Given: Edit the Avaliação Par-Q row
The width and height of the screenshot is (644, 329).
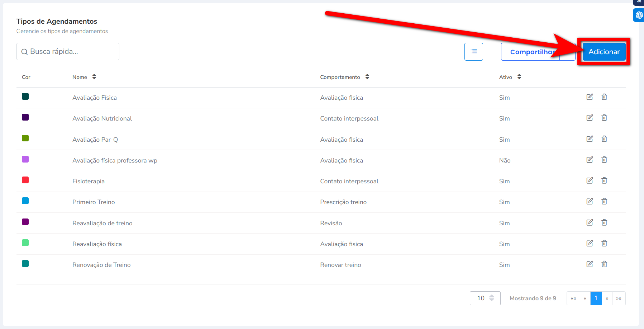Looking at the screenshot, I should 590,139.
